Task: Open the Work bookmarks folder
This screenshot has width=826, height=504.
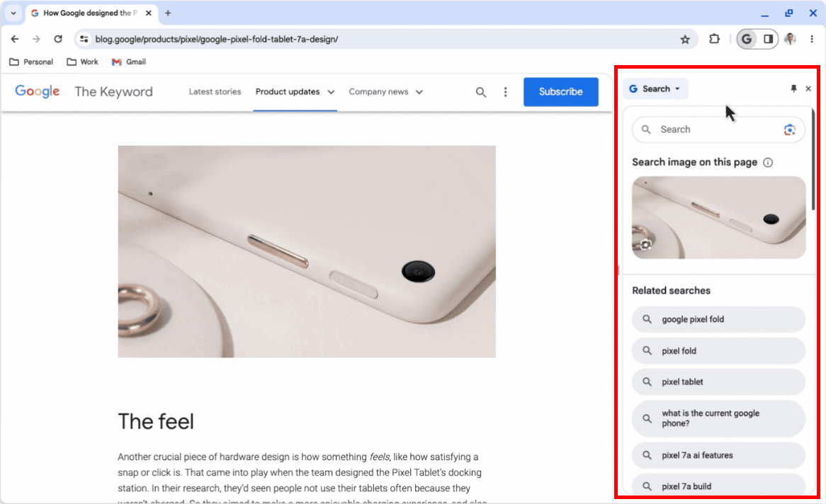Action: pyautogui.click(x=82, y=62)
